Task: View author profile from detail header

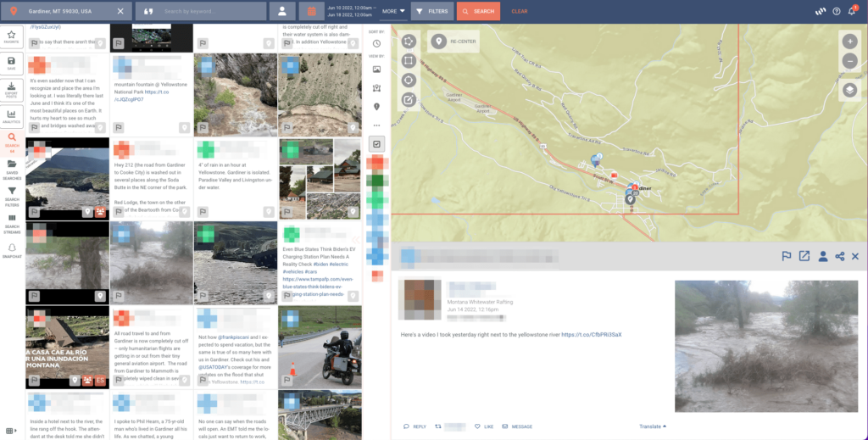Action: click(822, 256)
